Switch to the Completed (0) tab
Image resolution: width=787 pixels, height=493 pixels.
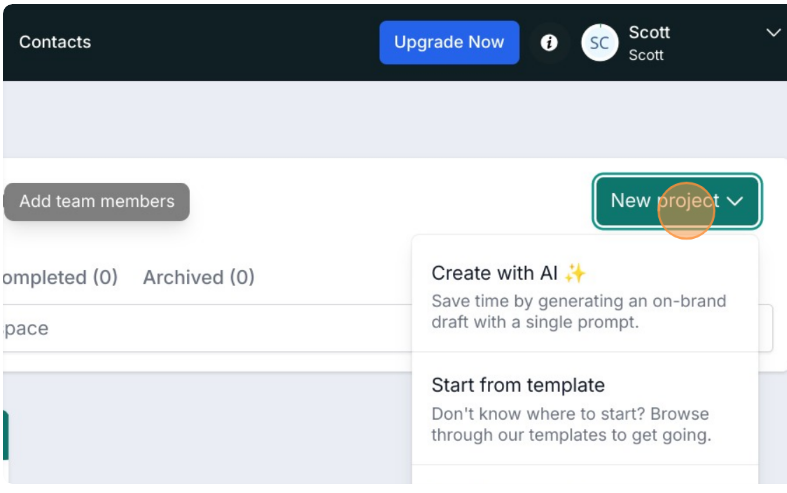point(59,277)
